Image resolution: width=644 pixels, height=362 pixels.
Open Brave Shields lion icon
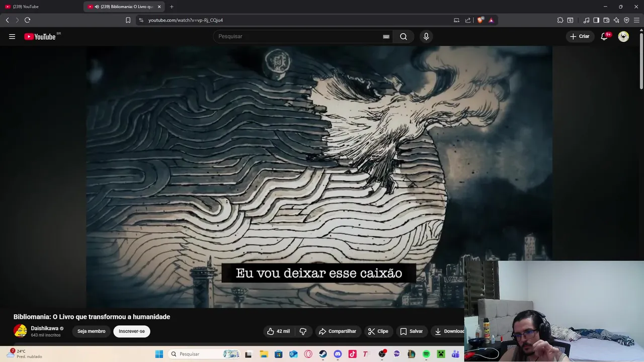(480, 20)
